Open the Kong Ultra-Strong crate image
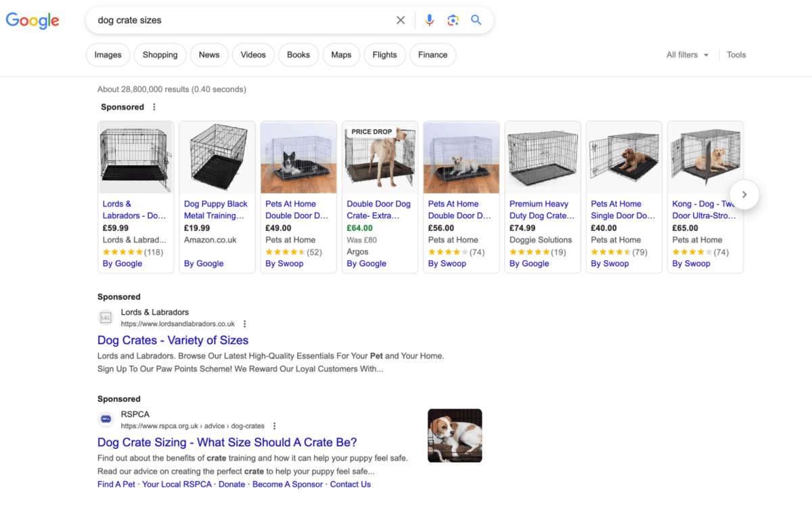812x508 pixels. [x=705, y=158]
